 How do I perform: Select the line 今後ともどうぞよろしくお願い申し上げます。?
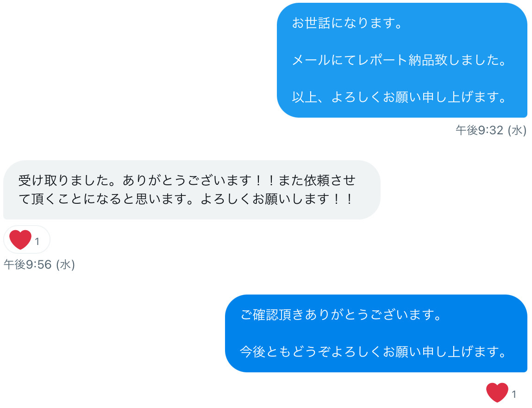coord(373,352)
